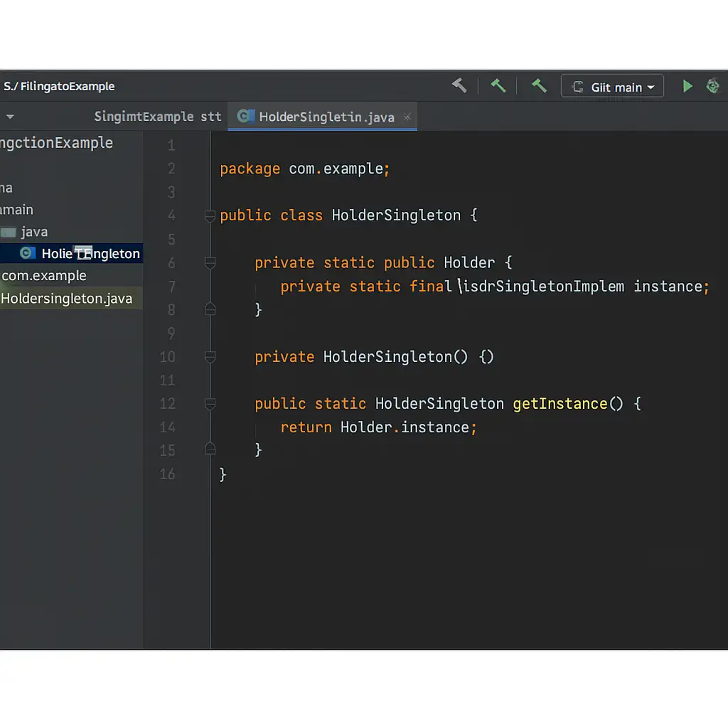728x728 pixels.
Task: Click the '\isdrSingletonImplem' type name
Action: pos(541,287)
